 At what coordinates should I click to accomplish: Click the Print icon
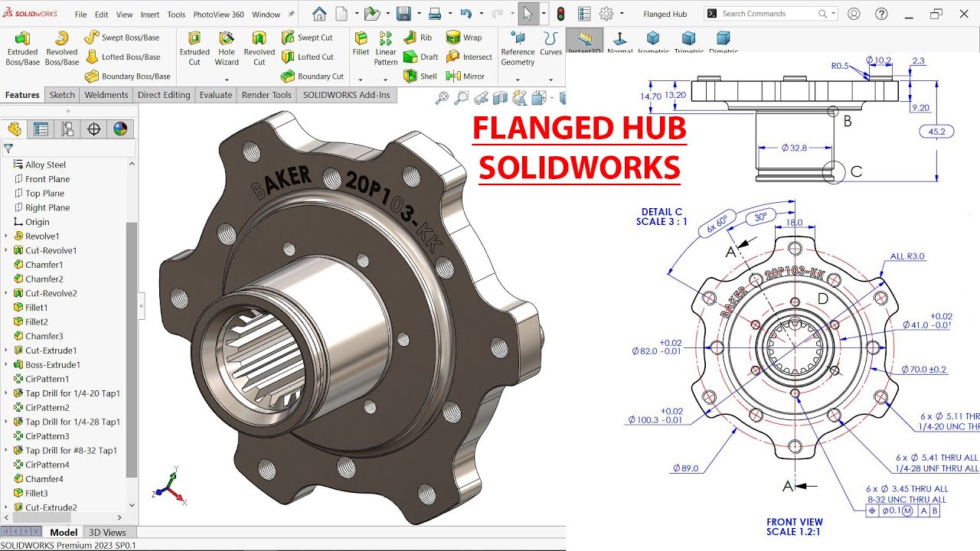(x=435, y=14)
